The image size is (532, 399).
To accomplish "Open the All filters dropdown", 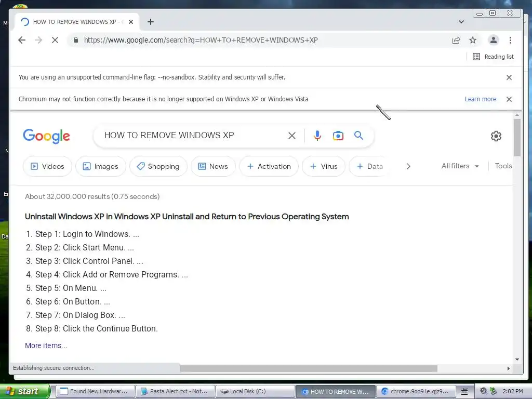I will (x=460, y=166).
